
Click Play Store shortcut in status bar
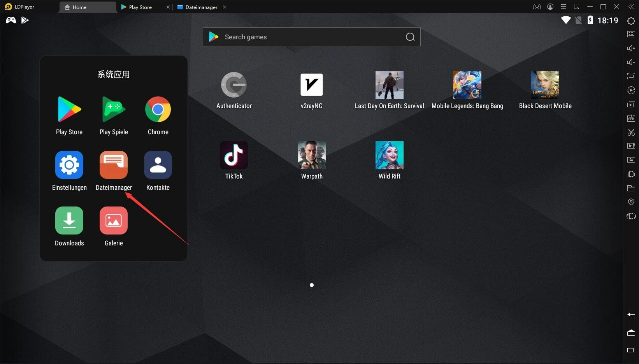25,20
